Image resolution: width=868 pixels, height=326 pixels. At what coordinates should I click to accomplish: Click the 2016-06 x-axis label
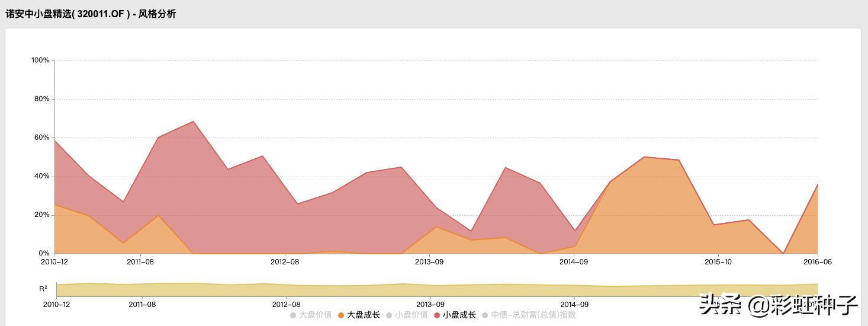point(818,262)
